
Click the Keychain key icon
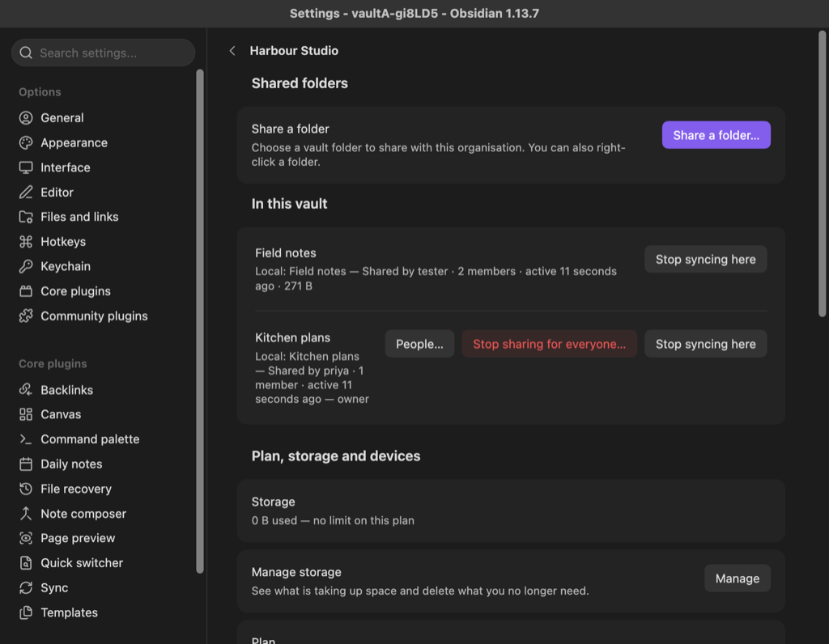tap(26, 266)
